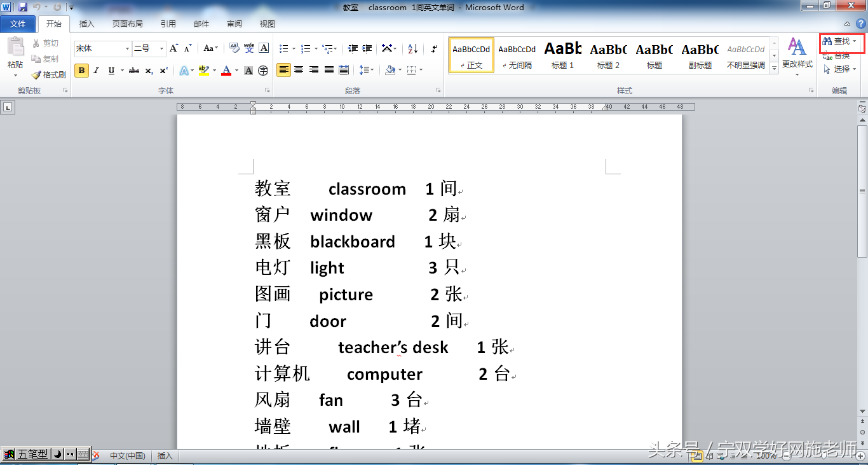
Task: Click the Grow Font button
Action: coord(174,48)
